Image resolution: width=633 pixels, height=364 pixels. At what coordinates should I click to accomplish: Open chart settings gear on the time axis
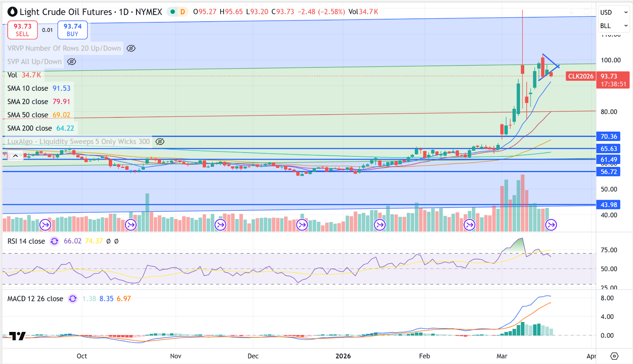[x=614, y=356]
